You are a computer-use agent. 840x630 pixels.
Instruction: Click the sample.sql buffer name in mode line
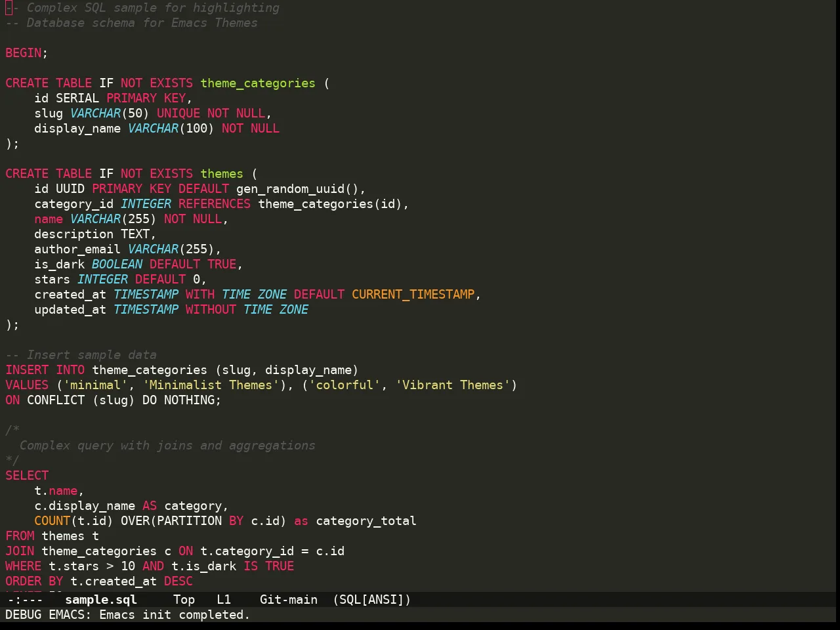(x=101, y=599)
